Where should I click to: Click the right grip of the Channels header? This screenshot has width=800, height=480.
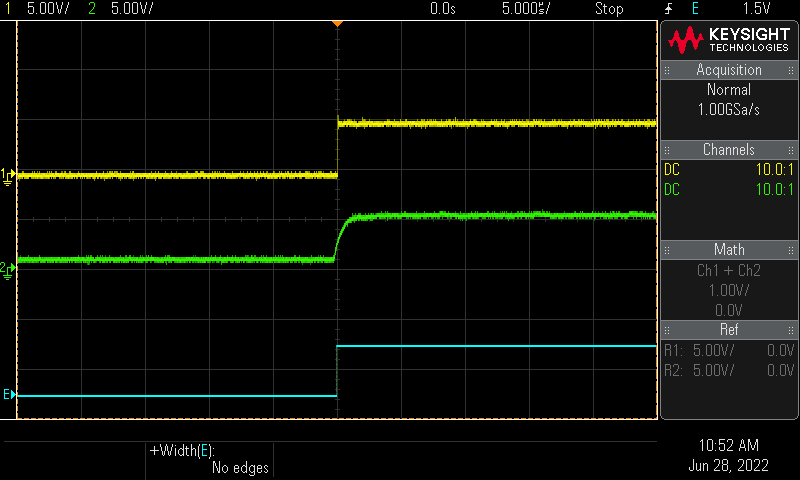791,150
